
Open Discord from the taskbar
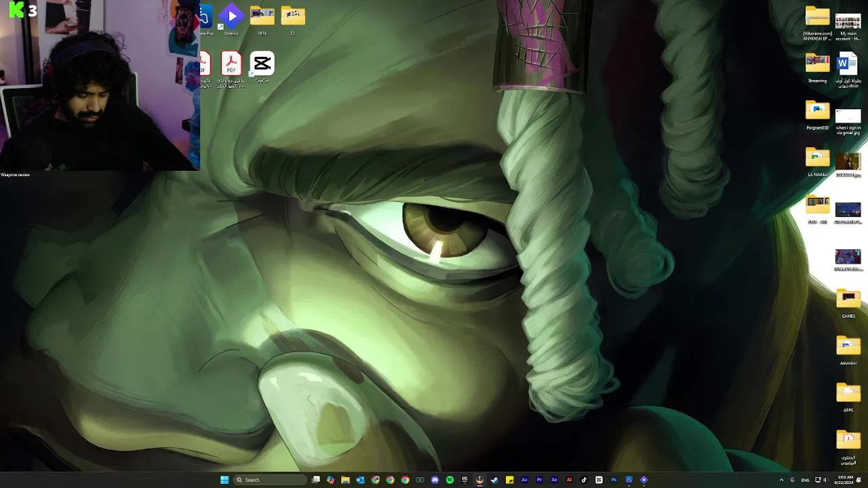(x=435, y=480)
